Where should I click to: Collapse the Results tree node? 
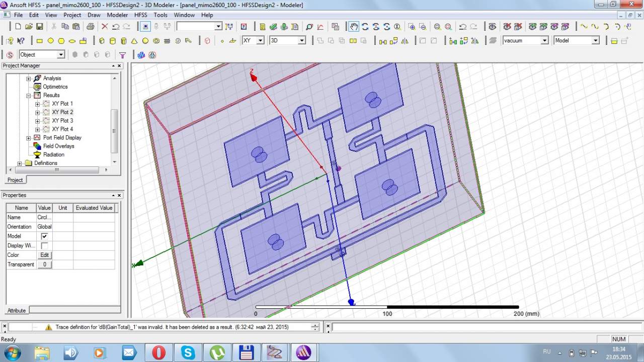(x=29, y=96)
